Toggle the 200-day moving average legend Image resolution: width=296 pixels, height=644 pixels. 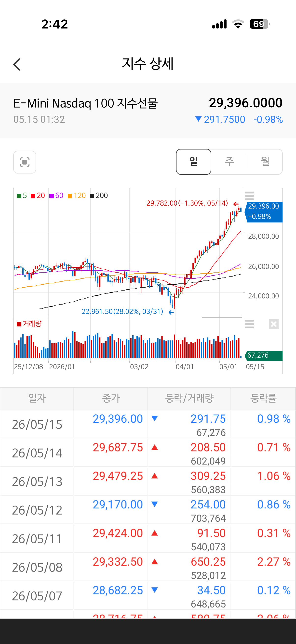click(x=99, y=196)
